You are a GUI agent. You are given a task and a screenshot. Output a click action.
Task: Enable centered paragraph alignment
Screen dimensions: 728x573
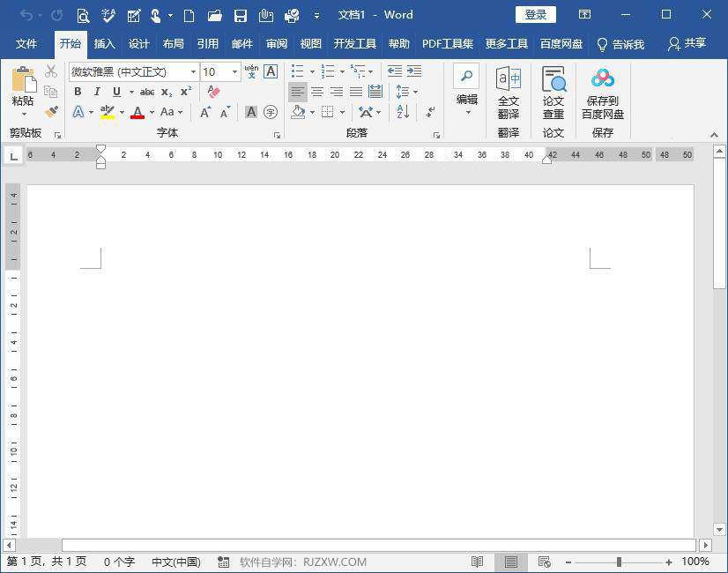click(316, 92)
